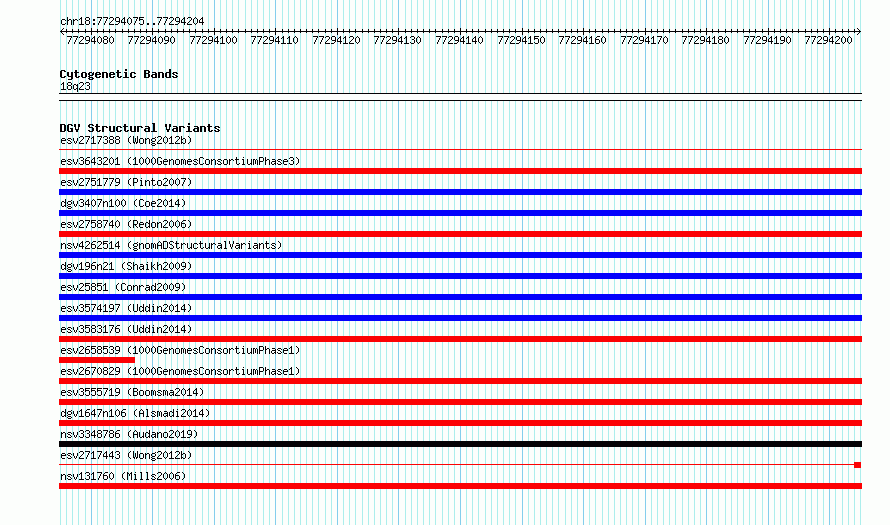This screenshot has width=890, height=525.
Task: Click the esv2717388 (Wong2012b) variant label
Action: click(126, 140)
